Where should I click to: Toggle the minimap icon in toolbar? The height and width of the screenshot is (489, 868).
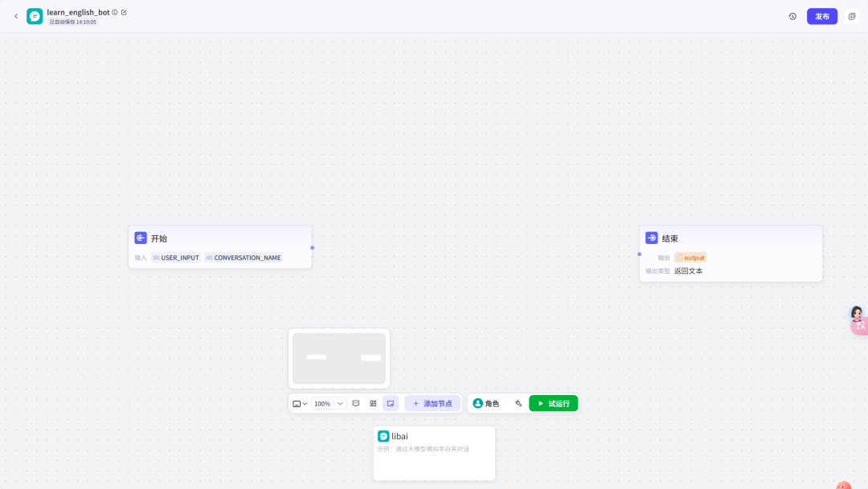[x=391, y=403]
